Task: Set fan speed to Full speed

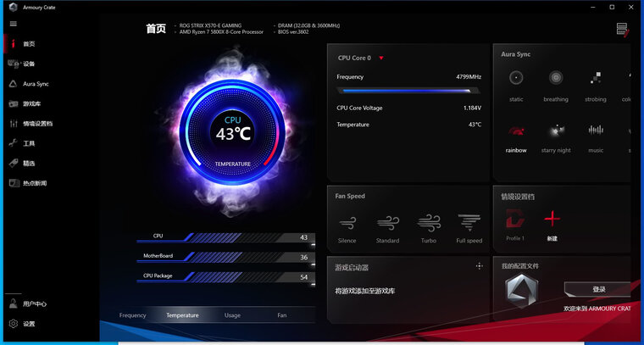Action: coord(469,229)
